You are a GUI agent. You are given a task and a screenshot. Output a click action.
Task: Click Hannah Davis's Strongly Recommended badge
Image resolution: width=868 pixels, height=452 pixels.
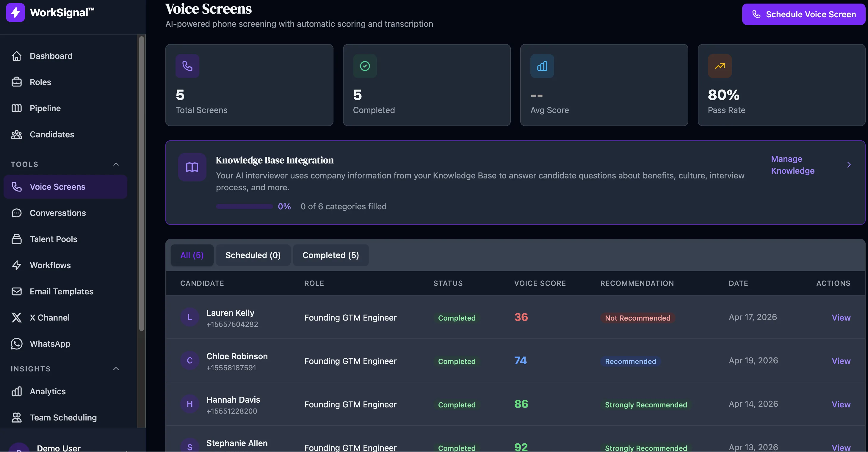pyautogui.click(x=645, y=404)
